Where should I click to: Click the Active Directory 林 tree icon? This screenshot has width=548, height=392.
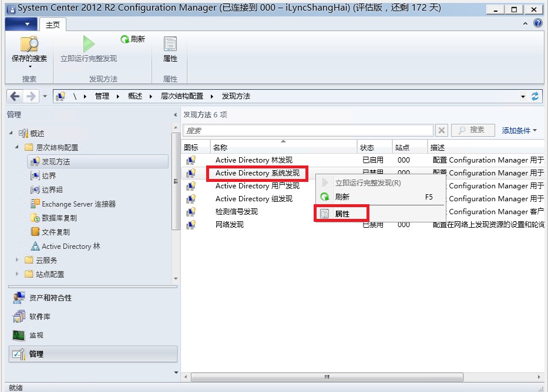(35, 246)
